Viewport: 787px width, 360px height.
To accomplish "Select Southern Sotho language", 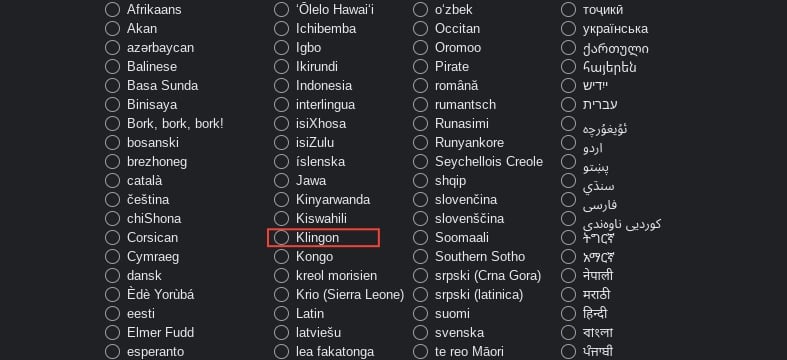I will [x=421, y=257].
